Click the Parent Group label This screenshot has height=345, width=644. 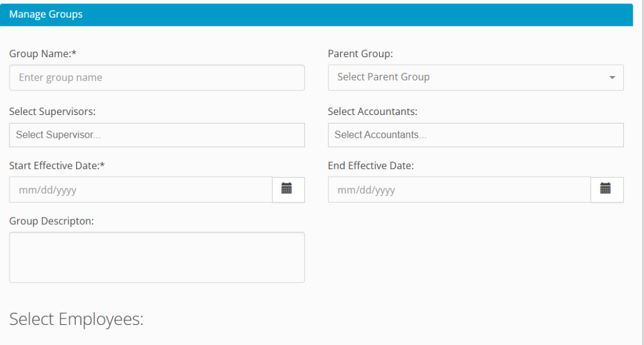click(360, 54)
